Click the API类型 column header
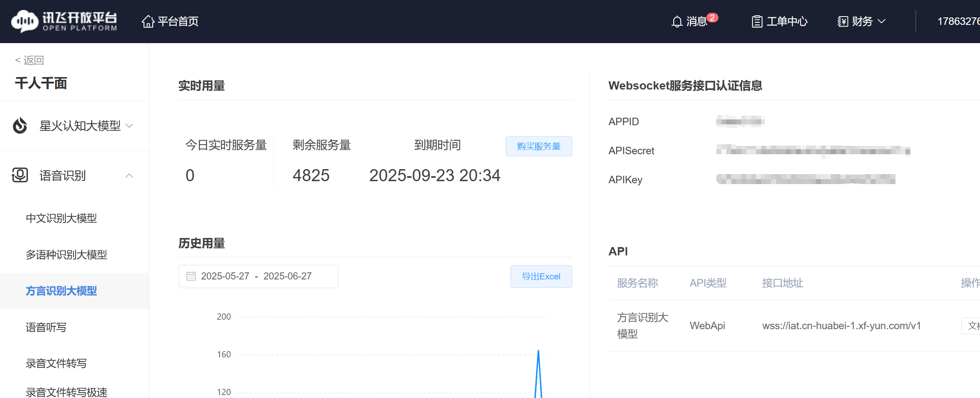 click(708, 283)
